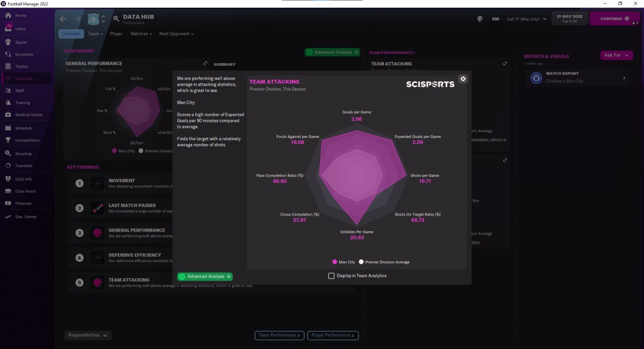The width and height of the screenshot is (644, 349).
Task: Open the ZaZ TF manager dropdown
Action: [526, 19]
